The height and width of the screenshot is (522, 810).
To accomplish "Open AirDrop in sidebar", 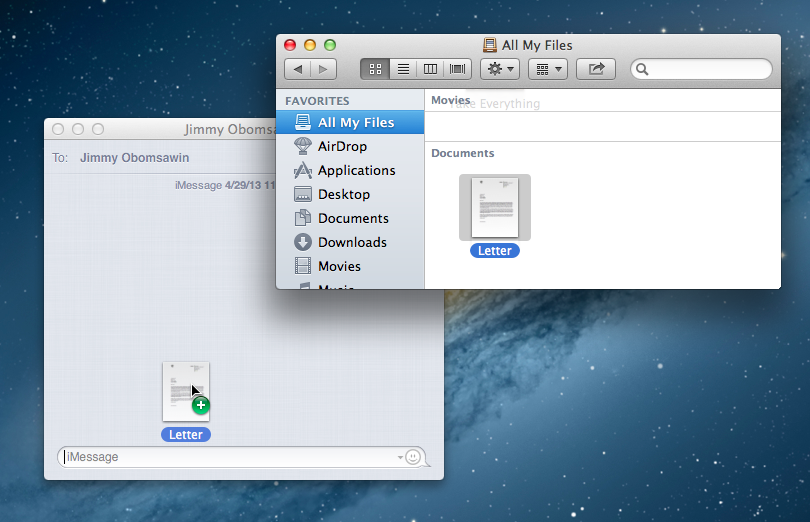I will tap(350, 146).
